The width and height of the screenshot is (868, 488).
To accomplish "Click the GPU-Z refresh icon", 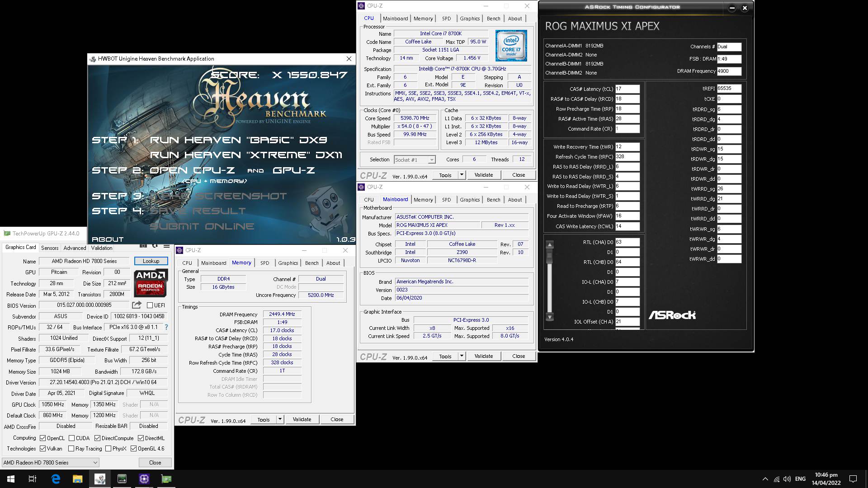I will [155, 246].
